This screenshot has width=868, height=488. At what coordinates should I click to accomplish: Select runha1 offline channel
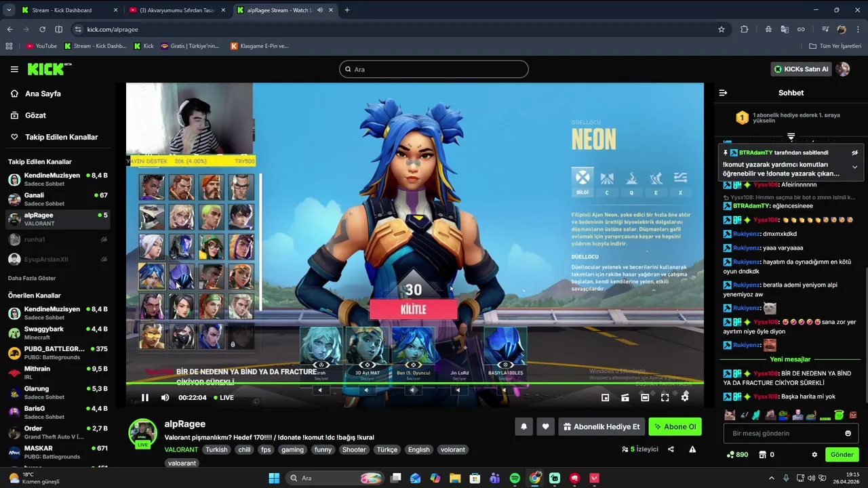coord(58,239)
